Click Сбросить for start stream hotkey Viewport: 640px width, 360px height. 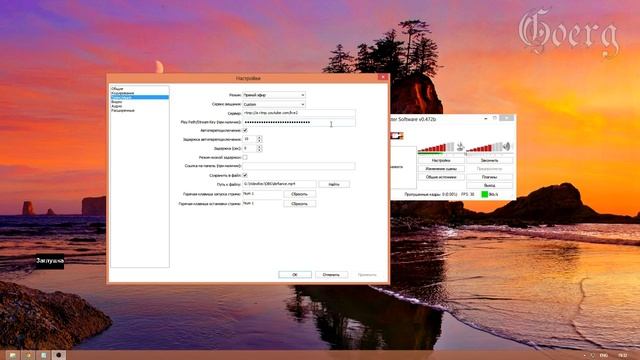pyautogui.click(x=300, y=194)
